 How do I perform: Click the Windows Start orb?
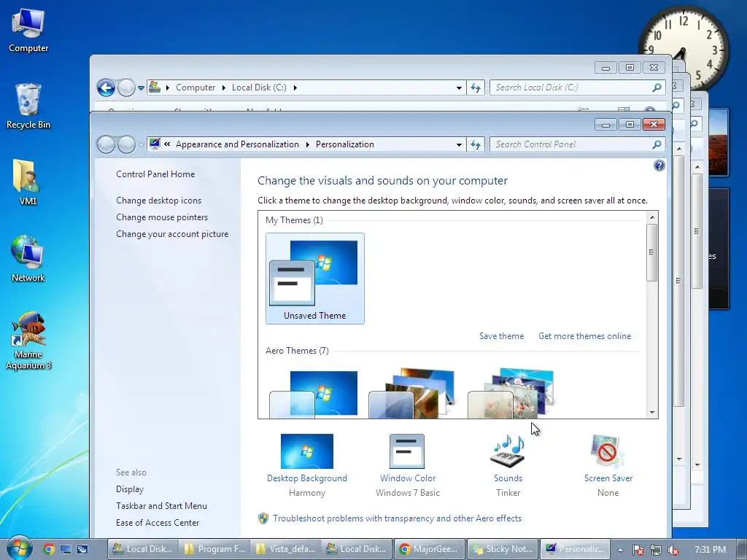click(18, 548)
